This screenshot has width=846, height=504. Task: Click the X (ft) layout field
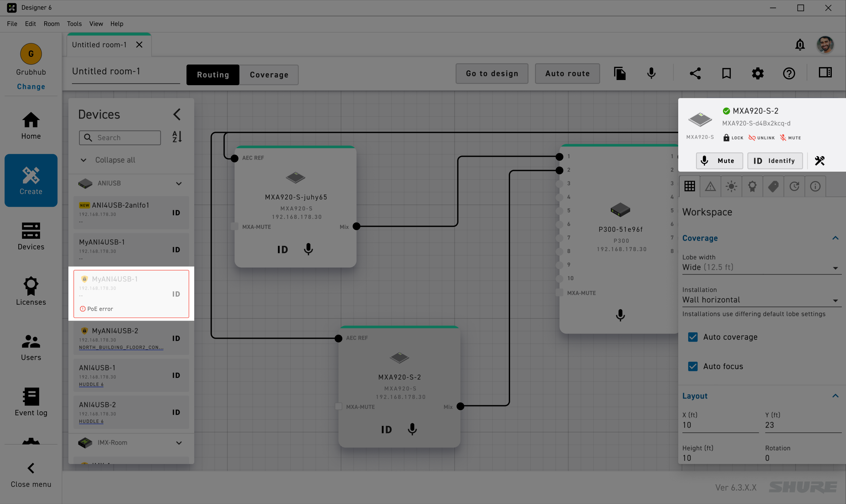pyautogui.click(x=720, y=425)
